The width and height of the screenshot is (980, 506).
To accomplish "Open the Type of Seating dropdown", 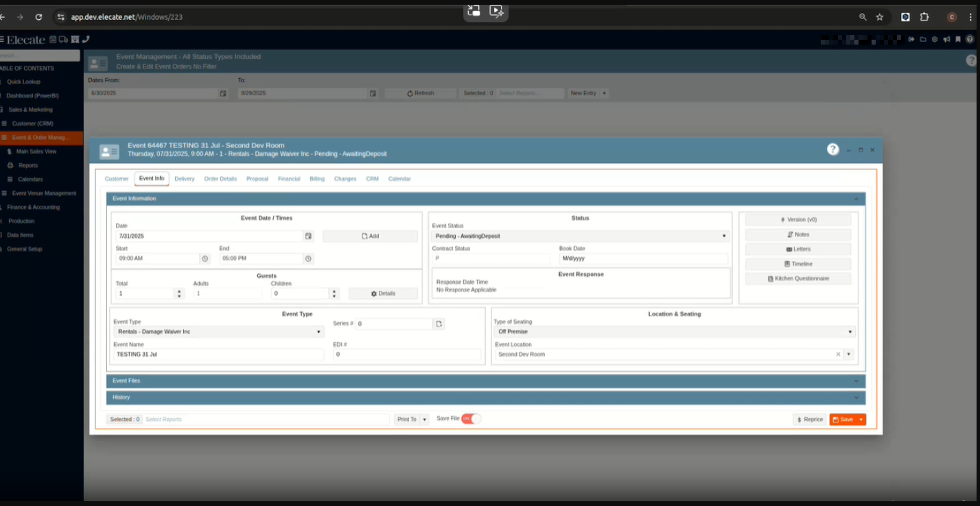I will [673, 332].
